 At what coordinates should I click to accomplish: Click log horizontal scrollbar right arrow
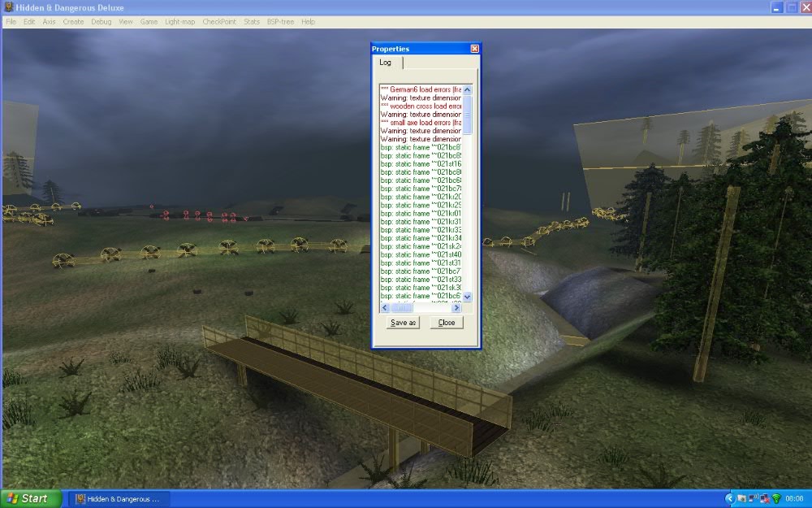[456, 307]
